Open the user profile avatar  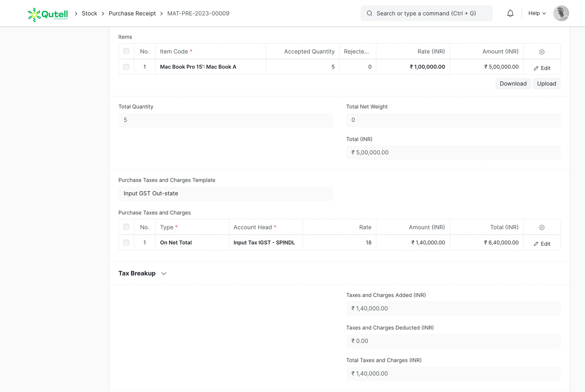[x=561, y=13]
